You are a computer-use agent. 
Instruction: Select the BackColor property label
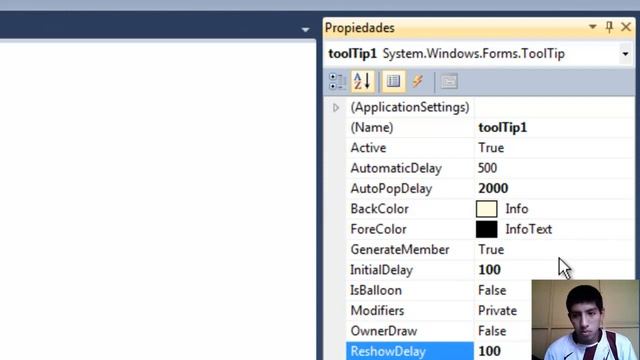point(380,209)
